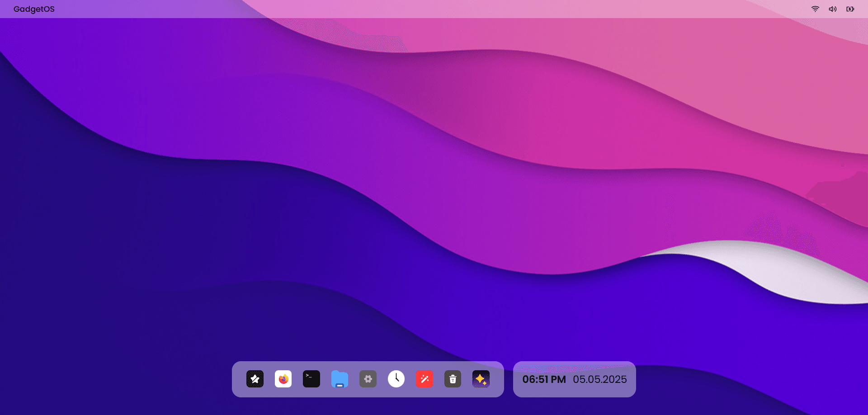The image size is (868, 415).
Task: Open the Clock app
Action: click(396, 379)
